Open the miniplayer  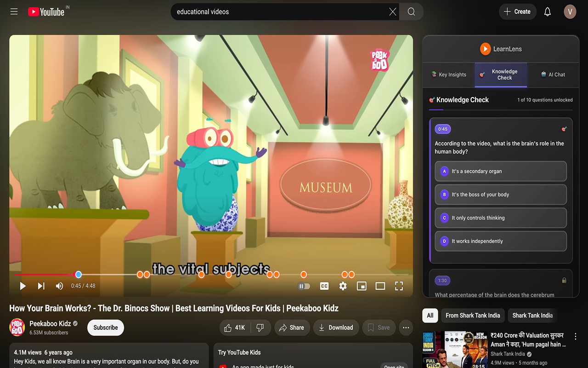[362, 286]
